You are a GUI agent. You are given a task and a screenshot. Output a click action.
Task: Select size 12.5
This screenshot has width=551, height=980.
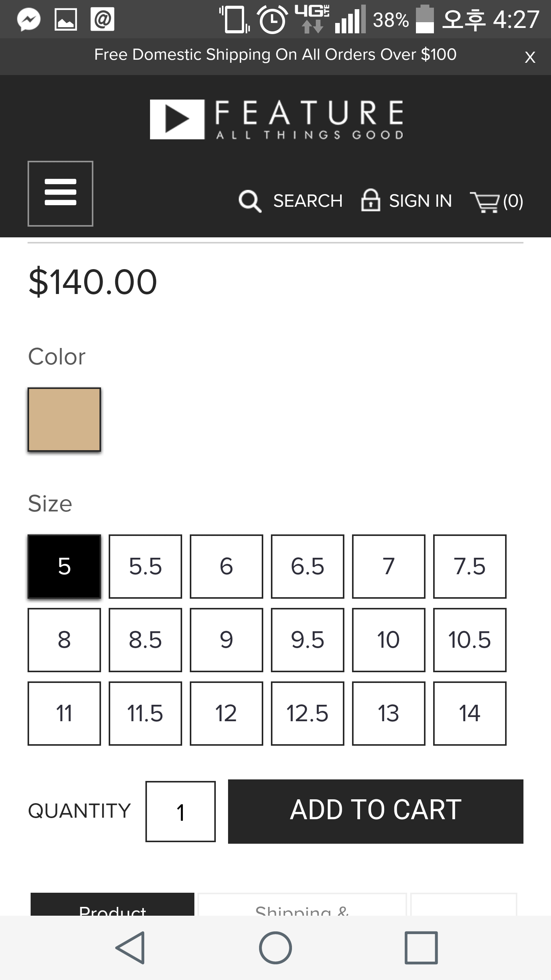click(308, 713)
